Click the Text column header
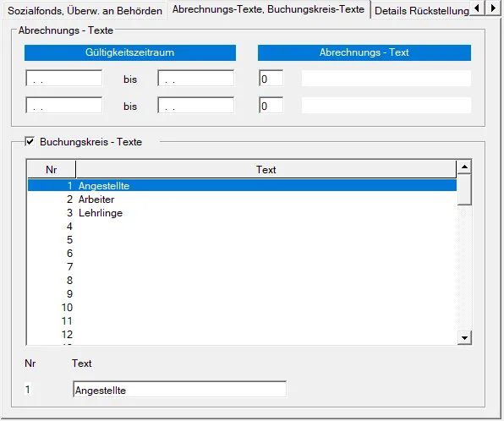Image resolution: width=504 pixels, height=421 pixels. [266, 169]
